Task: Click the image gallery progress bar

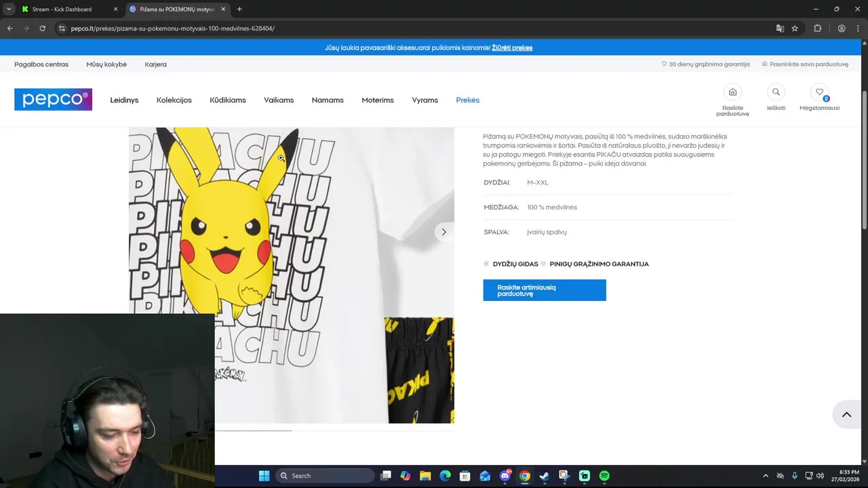Action: tap(334, 430)
